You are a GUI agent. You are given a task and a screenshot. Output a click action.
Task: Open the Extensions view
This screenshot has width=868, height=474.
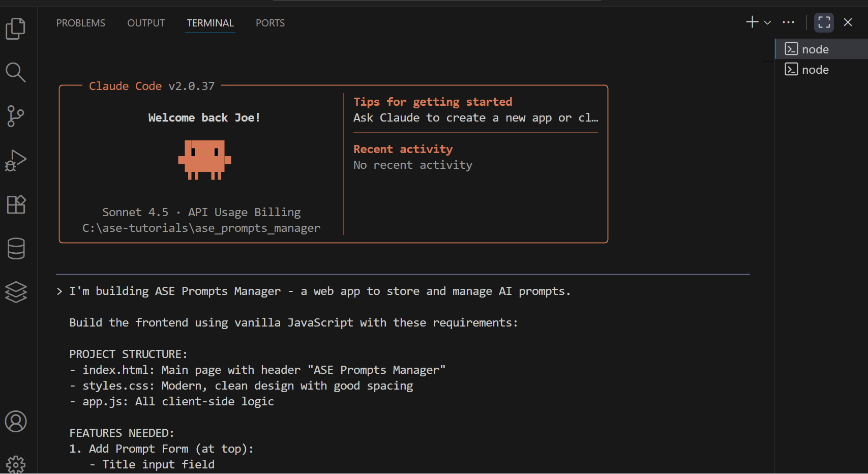click(16, 204)
